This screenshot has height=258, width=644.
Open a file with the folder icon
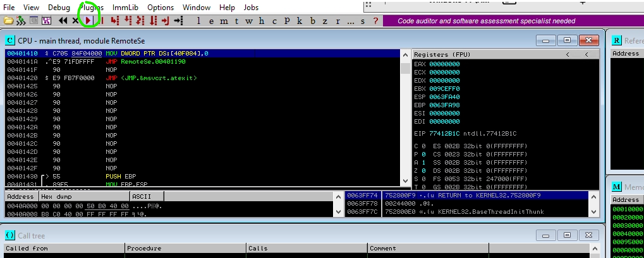8,21
